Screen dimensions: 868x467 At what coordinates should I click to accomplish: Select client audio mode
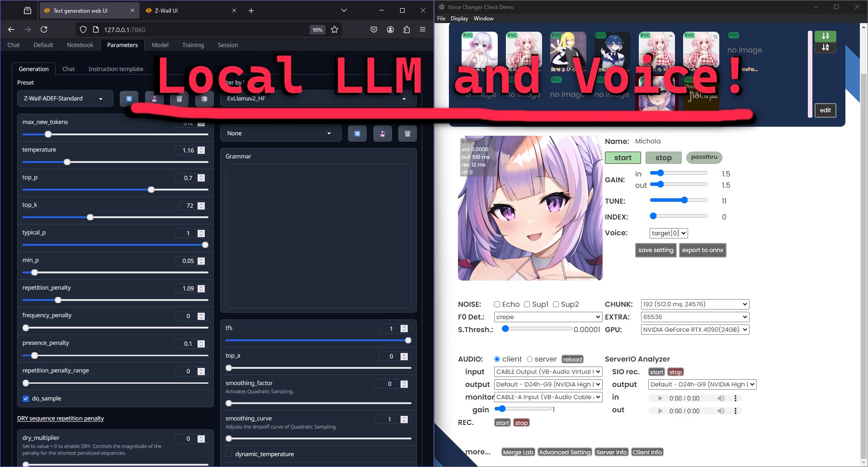pos(497,359)
